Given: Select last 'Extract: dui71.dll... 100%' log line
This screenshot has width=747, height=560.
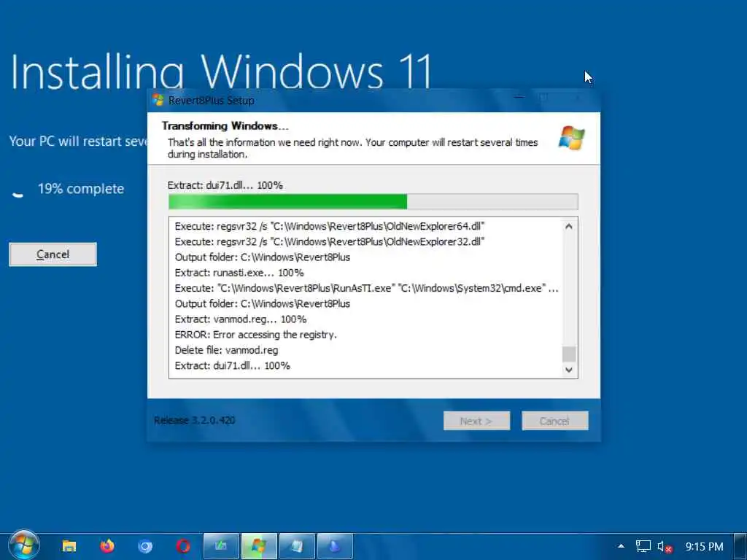Looking at the screenshot, I should tap(233, 366).
